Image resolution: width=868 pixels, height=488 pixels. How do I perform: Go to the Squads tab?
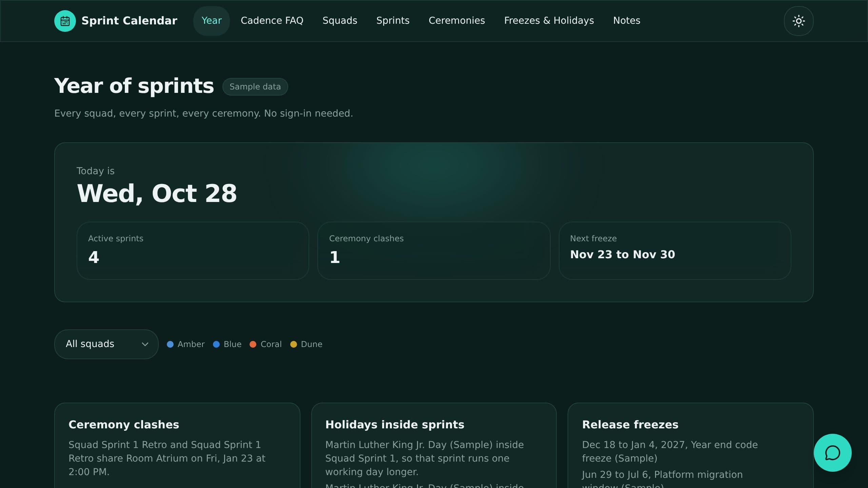tap(340, 21)
